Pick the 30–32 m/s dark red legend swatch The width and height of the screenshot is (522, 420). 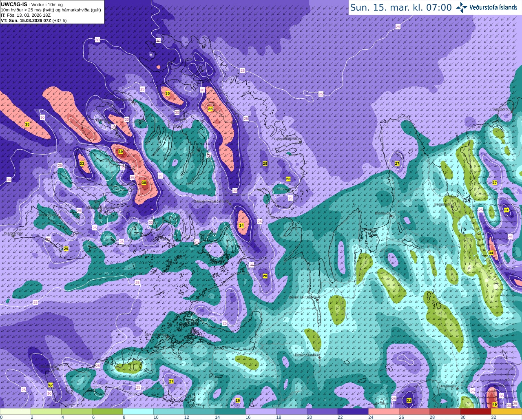[476, 411]
